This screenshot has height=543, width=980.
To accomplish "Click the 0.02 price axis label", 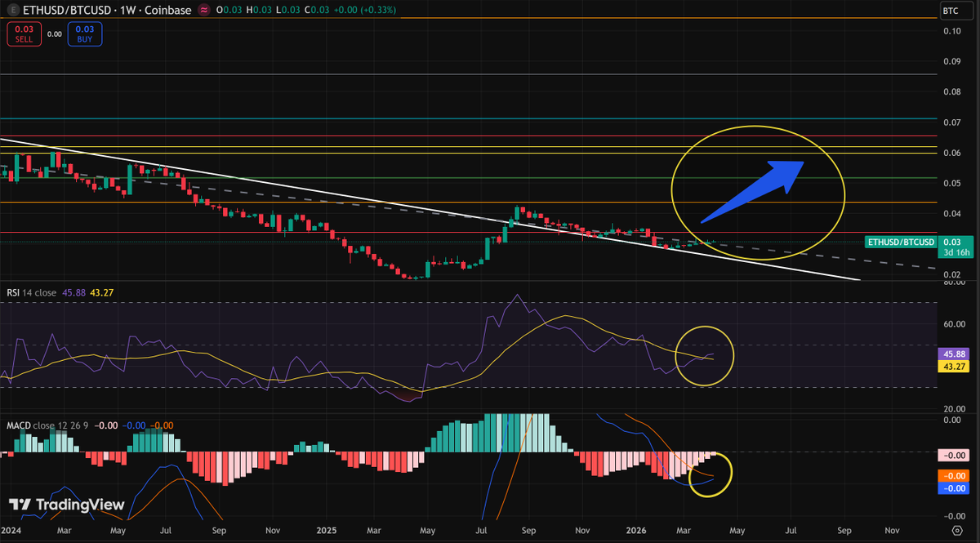I will (951, 275).
